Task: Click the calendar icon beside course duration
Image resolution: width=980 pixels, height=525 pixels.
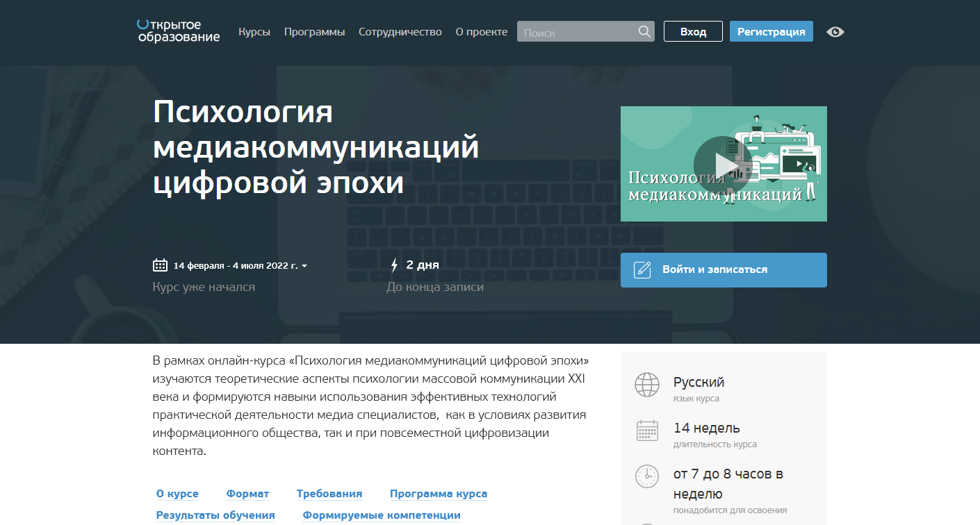Action: pos(646,430)
